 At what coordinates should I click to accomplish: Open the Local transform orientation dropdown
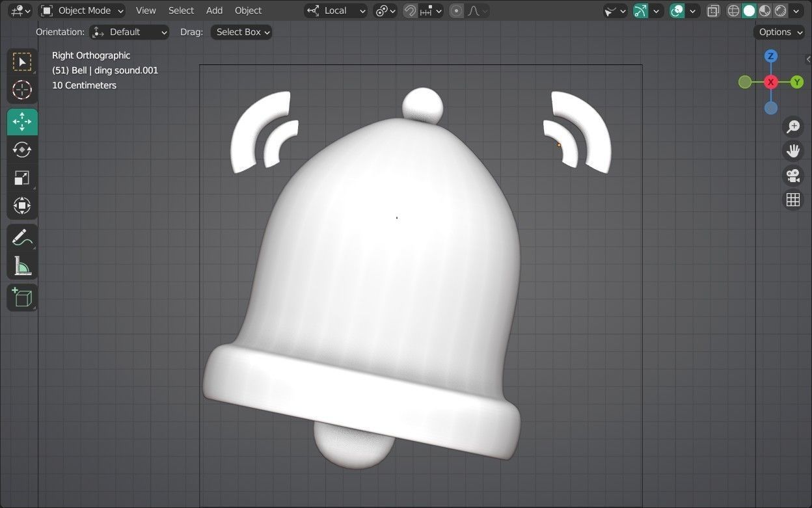coord(336,10)
